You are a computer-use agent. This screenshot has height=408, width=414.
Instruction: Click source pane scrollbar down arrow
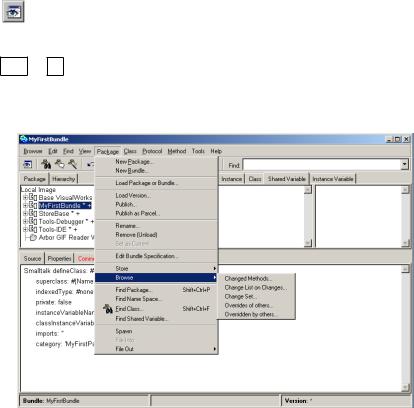(x=405, y=387)
